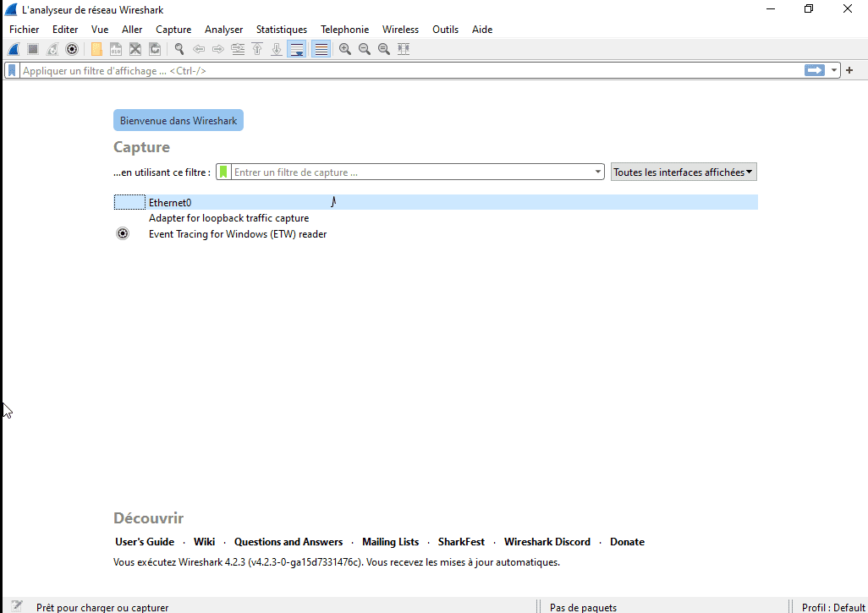Image resolution: width=868 pixels, height=613 pixels.
Task: Restart current capture toolbar icon
Action: (x=52, y=49)
